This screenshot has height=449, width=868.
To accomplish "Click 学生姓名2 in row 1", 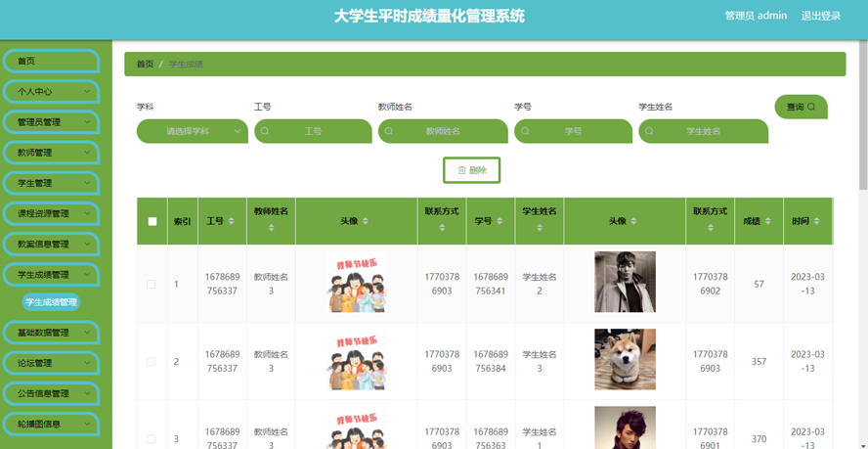I will pyautogui.click(x=540, y=284).
